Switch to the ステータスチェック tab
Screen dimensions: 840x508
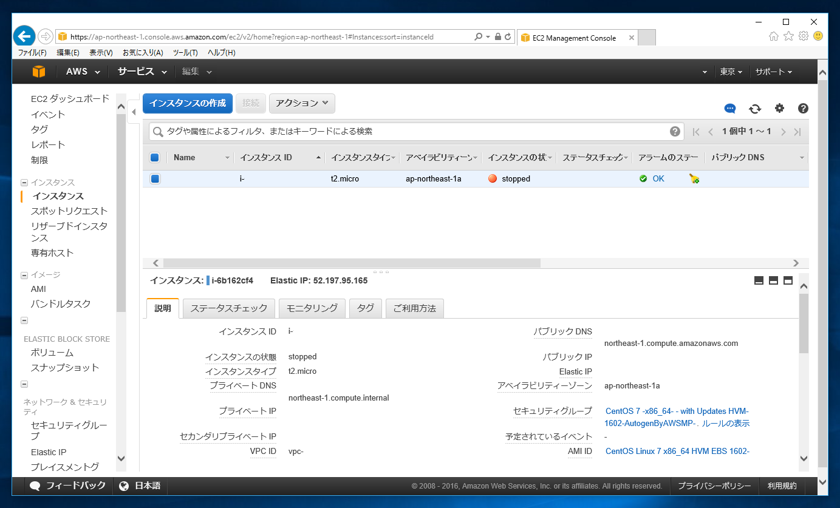[x=229, y=308]
